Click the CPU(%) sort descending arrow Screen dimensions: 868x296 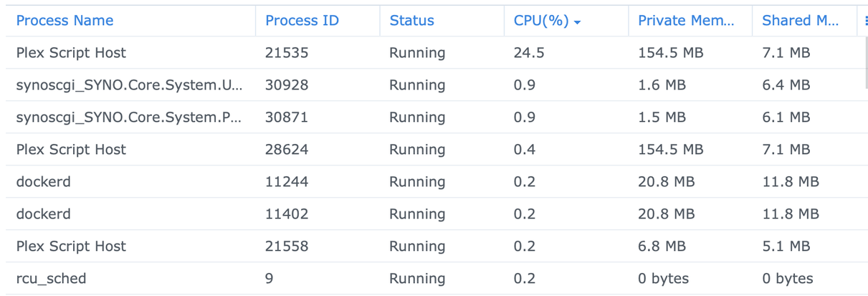(578, 22)
